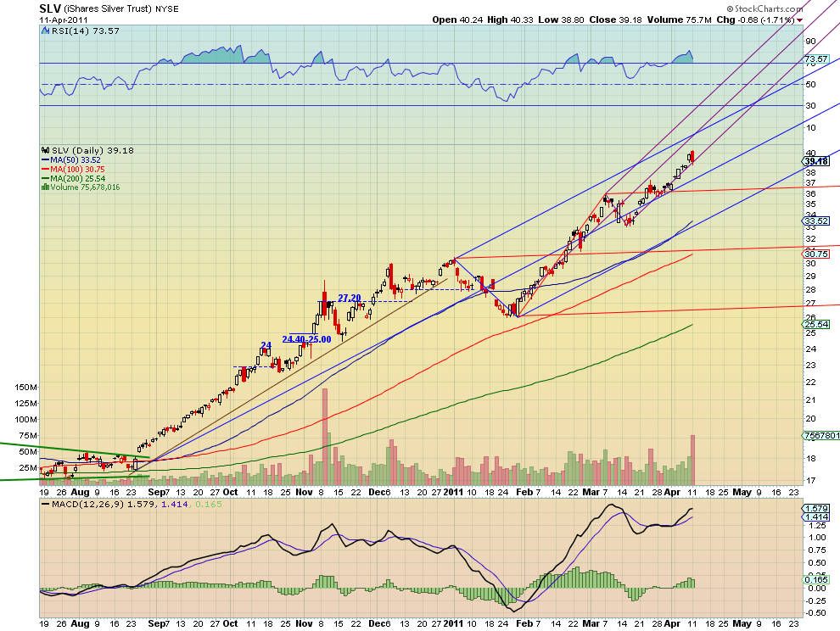Click the 30.75 red tag on right axis
This screenshot has height=631, width=840.
pyautogui.click(x=816, y=254)
